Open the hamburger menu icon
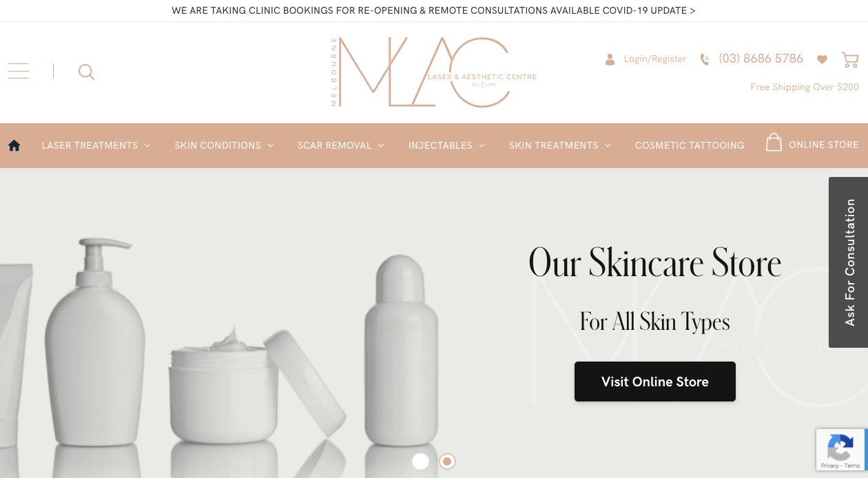868x480 pixels. click(x=19, y=71)
